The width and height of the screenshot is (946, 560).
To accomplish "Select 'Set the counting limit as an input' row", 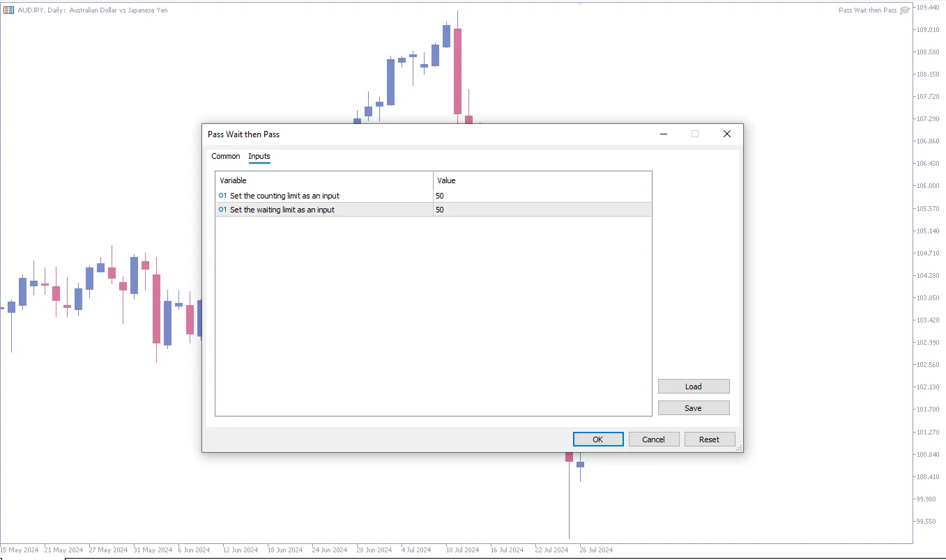I will point(434,196).
